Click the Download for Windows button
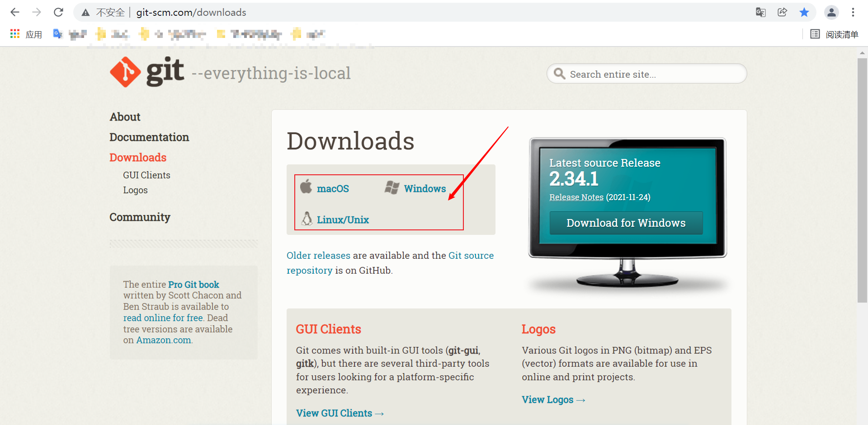The image size is (868, 425). point(626,223)
